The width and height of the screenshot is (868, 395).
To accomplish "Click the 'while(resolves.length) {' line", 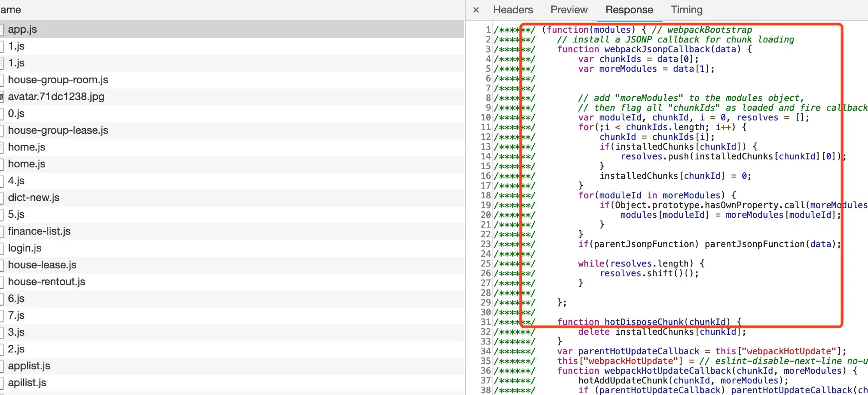I will click(x=641, y=263).
